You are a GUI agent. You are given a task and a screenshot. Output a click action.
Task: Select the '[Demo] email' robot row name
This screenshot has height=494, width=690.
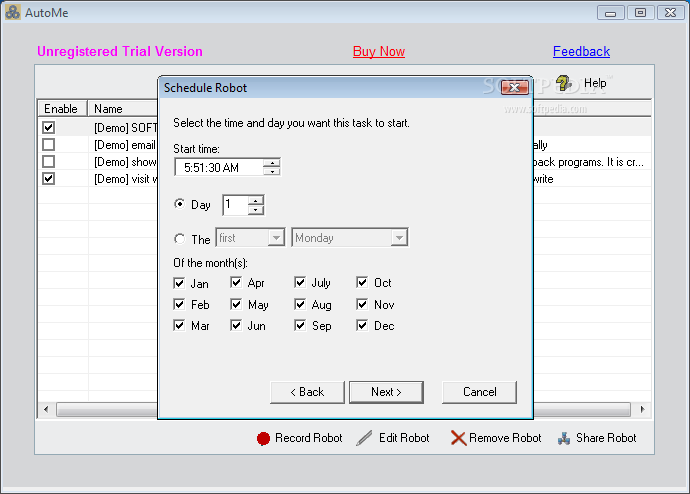[x=125, y=145]
